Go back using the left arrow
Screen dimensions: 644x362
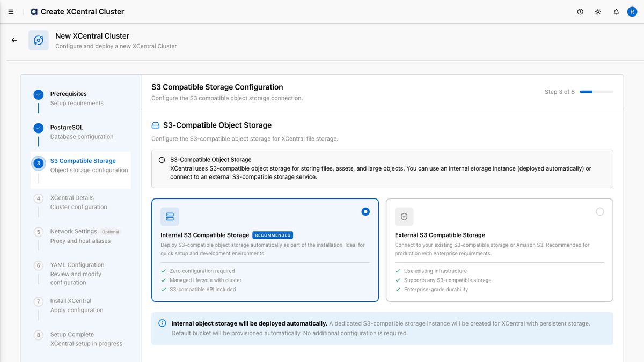point(14,40)
